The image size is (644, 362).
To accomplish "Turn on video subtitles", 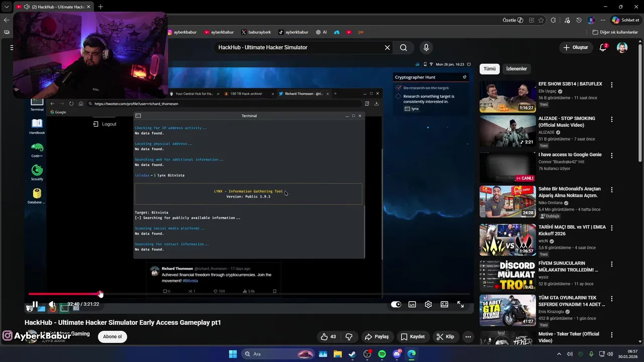I will (x=412, y=304).
